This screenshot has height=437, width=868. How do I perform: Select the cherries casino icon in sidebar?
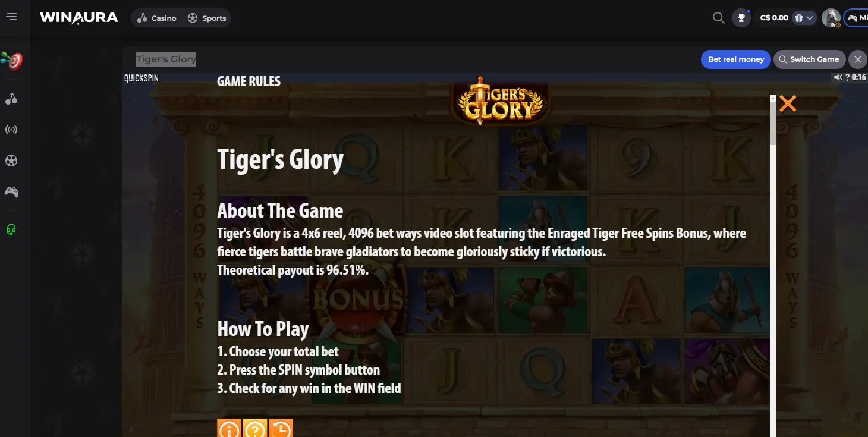pos(11,99)
